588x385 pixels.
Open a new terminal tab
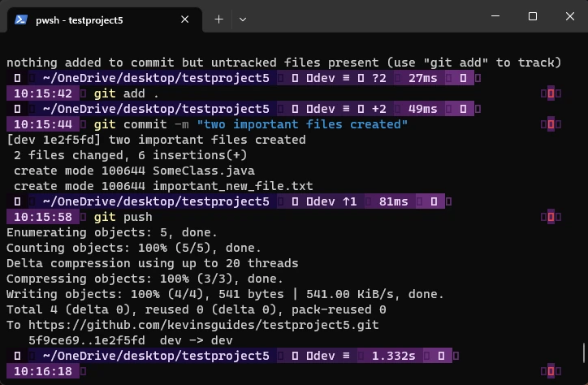[x=219, y=19]
